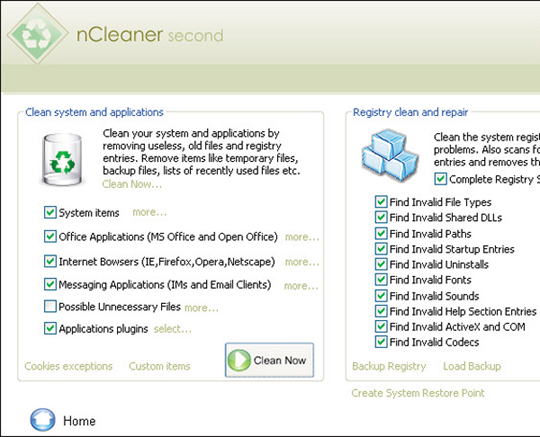The height and width of the screenshot is (437, 540).
Task: Disable Find Invalid Shared DLLs option
Action: pyautogui.click(x=381, y=217)
